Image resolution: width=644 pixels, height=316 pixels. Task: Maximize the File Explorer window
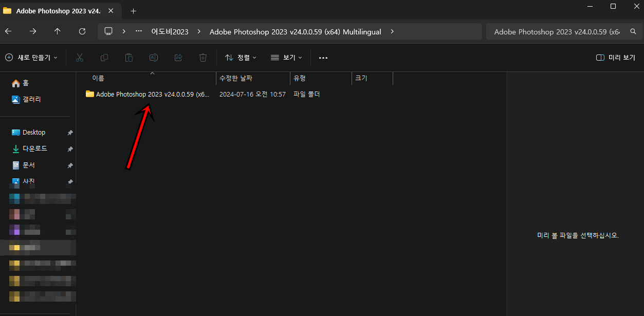click(x=613, y=6)
